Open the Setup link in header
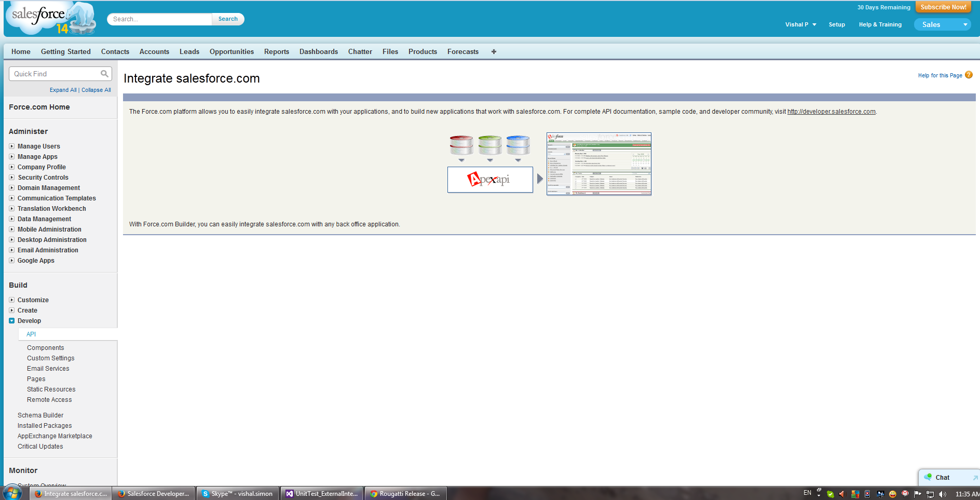Image resolution: width=980 pixels, height=500 pixels. click(837, 24)
